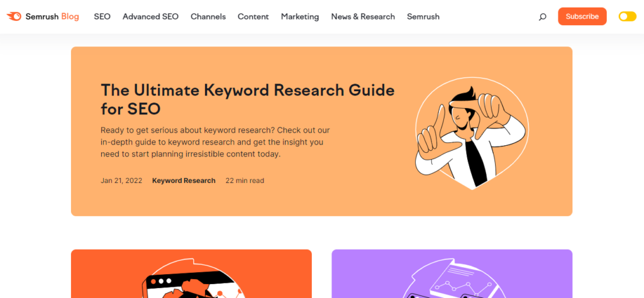
Task: Toggle the yellow dark mode switch
Action: click(627, 16)
